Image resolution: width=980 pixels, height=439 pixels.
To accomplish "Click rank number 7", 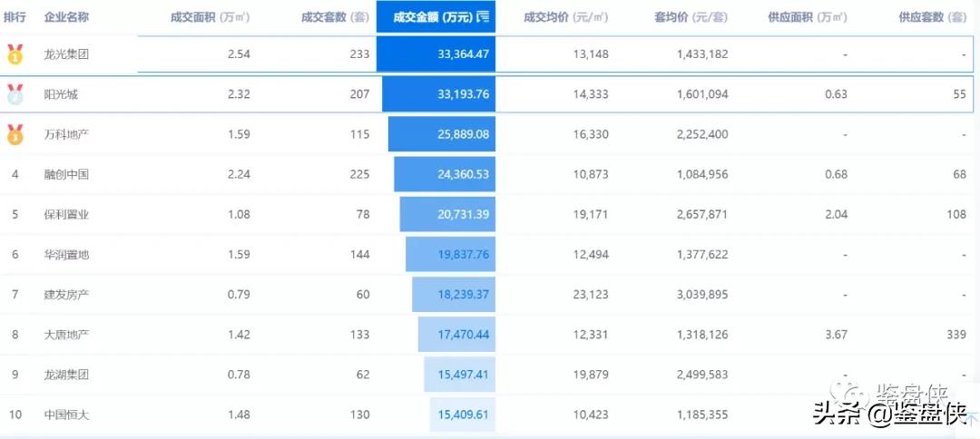I will point(15,294).
